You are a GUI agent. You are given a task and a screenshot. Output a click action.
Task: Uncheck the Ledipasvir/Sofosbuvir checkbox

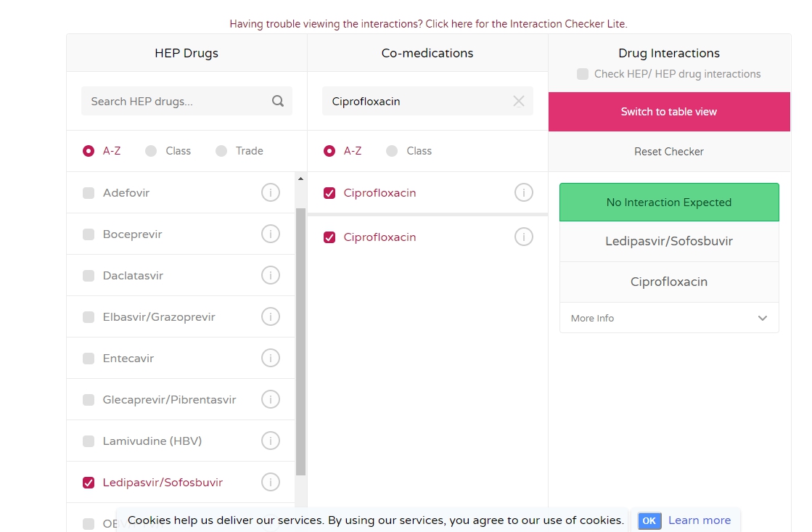pyautogui.click(x=89, y=483)
